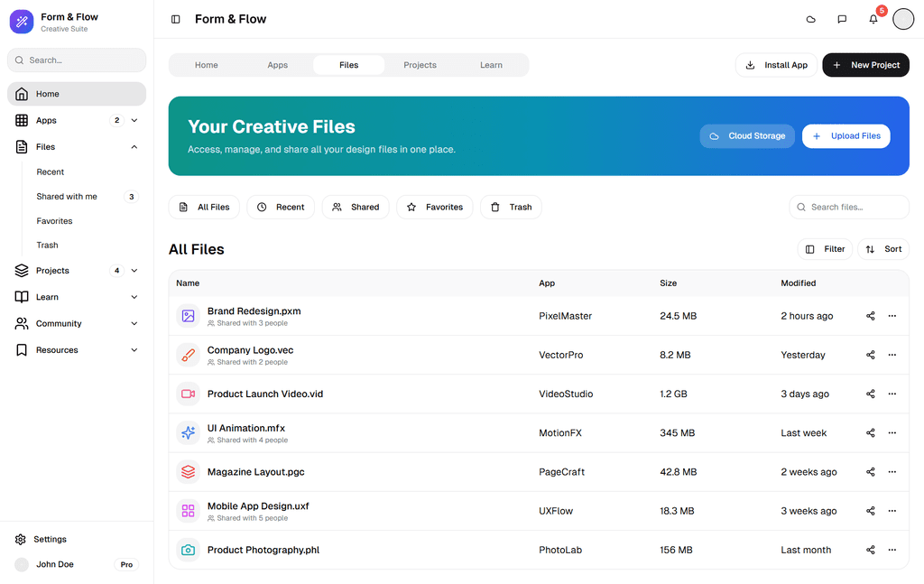Click the Upload Files button
The width and height of the screenshot is (924, 584).
845,136
